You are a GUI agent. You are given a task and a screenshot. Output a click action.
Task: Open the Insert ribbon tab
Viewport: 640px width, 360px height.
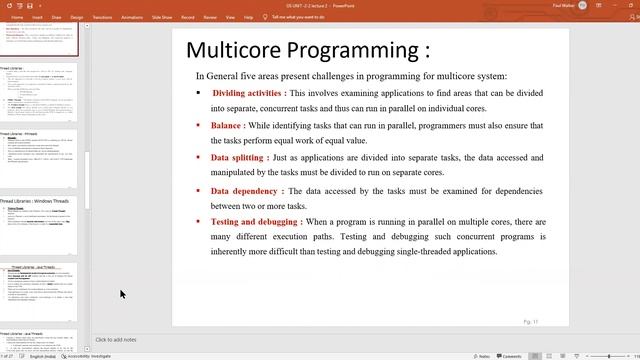(x=37, y=18)
